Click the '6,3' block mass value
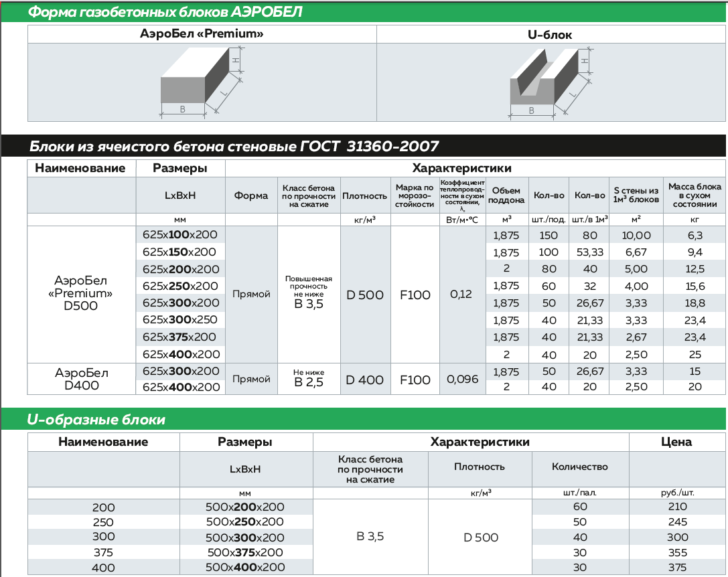This screenshot has height=577, width=728. pos(695,236)
